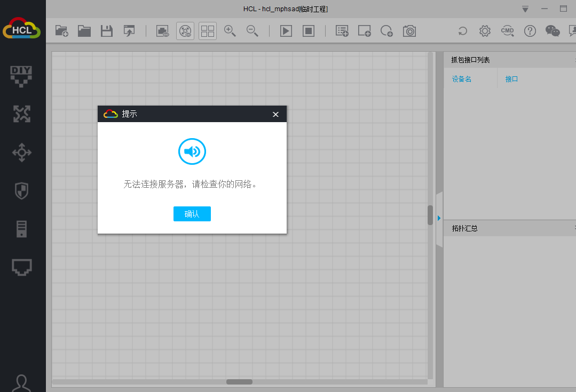Close the 提示 dialog with the X

pos(275,114)
